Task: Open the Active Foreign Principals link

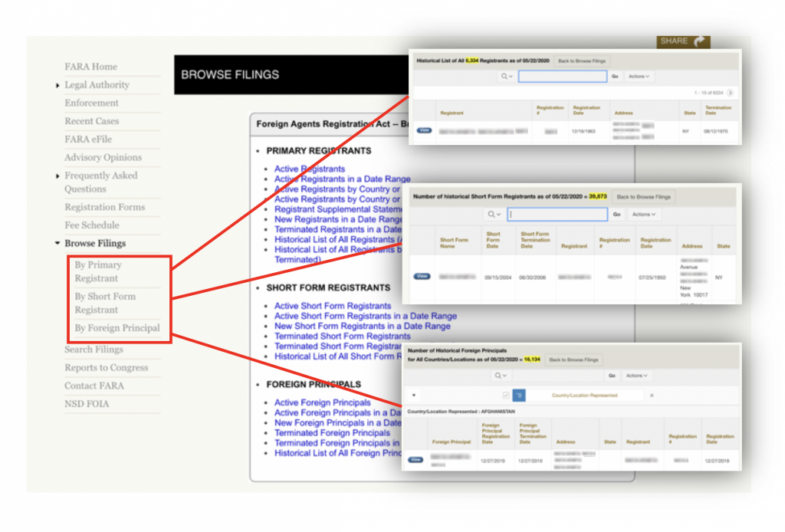Action: pyautogui.click(x=323, y=402)
